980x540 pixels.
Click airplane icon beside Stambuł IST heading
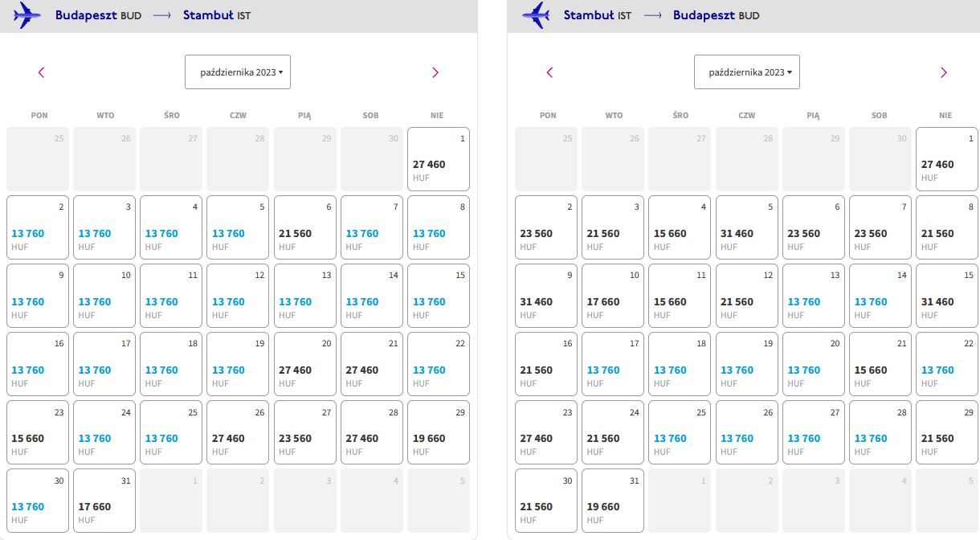536,15
